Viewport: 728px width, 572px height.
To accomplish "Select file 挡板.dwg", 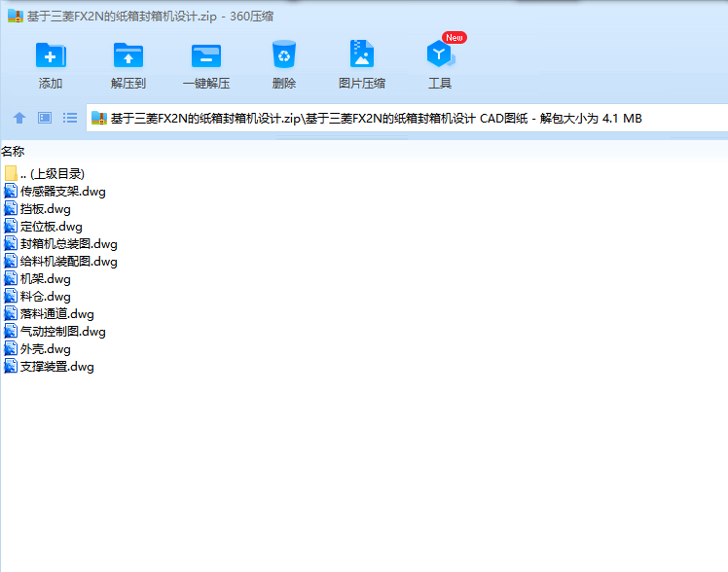I will tap(38, 209).
